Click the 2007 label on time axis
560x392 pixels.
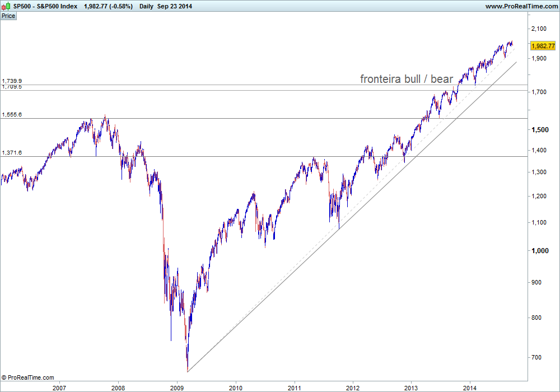[59, 388]
